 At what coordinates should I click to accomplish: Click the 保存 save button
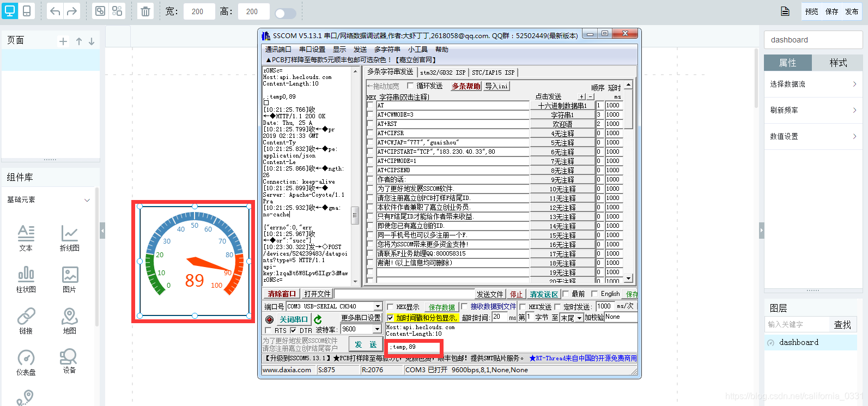[x=831, y=11]
